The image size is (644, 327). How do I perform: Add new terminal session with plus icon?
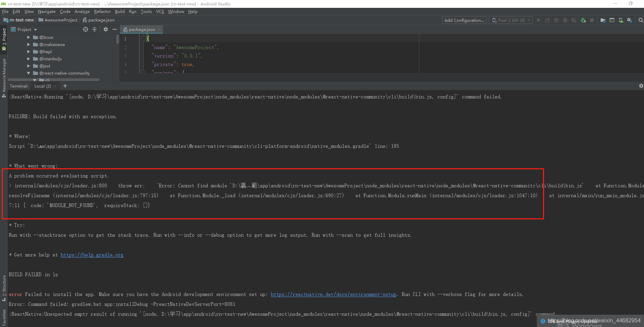[65, 86]
